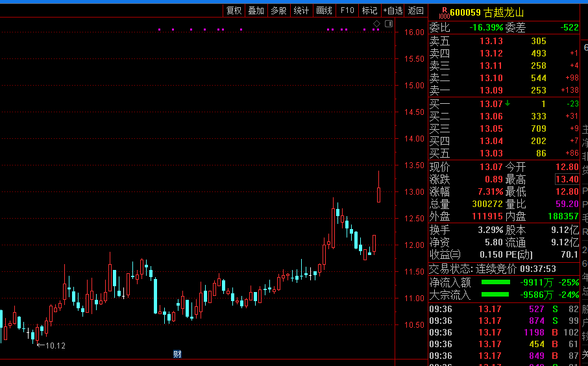Open the 统计 statistics tool

(x=301, y=10)
